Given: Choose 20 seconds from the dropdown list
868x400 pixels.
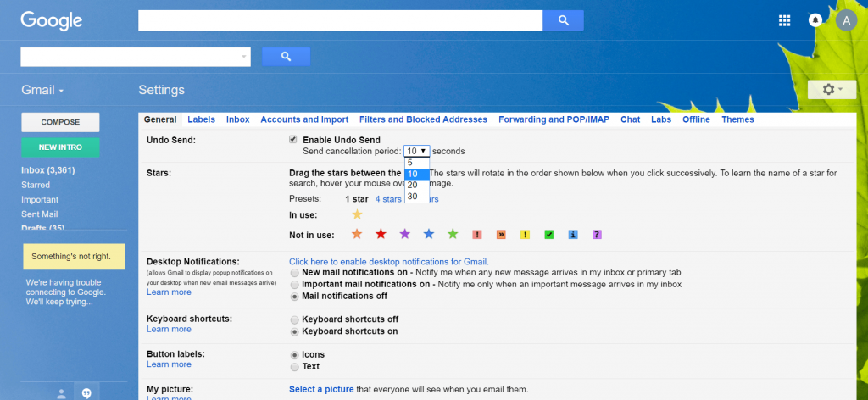Looking at the screenshot, I should click(416, 186).
